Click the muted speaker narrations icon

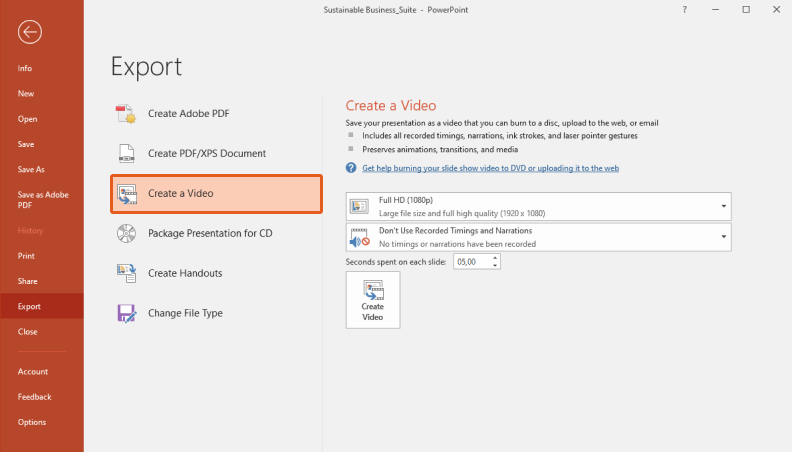click(360, 237)
